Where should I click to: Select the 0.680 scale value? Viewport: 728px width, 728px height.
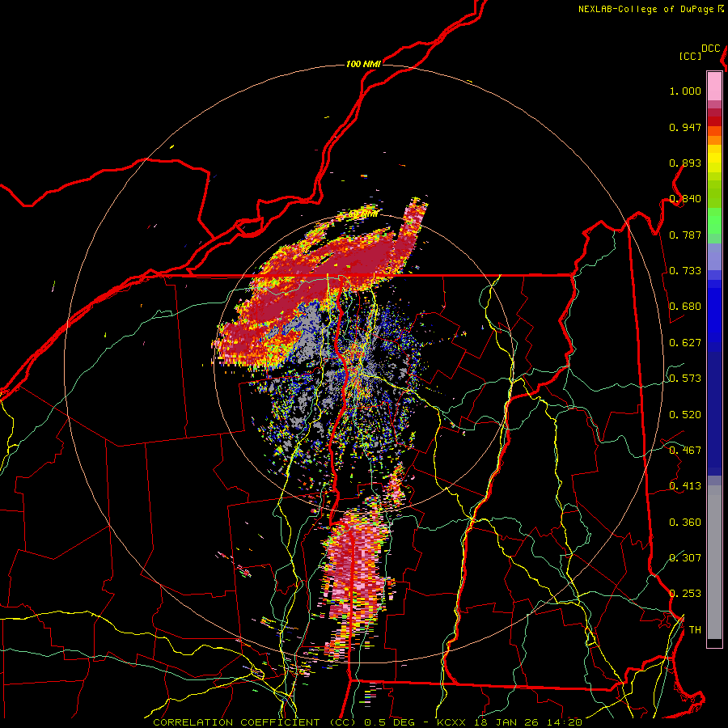click(x=685, y=307)
